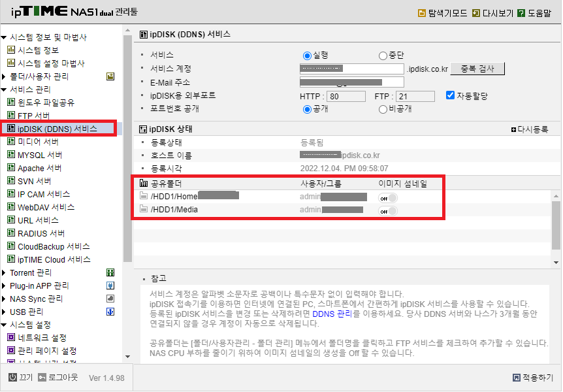Click icon beside WebDAV 서비스
Screen dimensions: 563x392
11,207
